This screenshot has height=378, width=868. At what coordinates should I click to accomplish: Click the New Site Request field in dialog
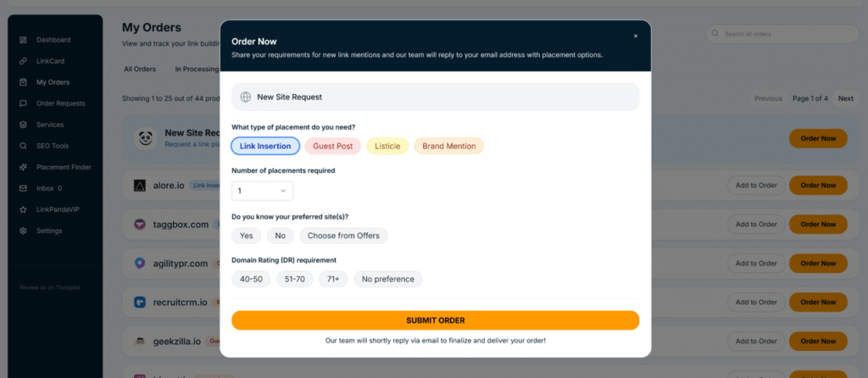click(x=435, y=97)
